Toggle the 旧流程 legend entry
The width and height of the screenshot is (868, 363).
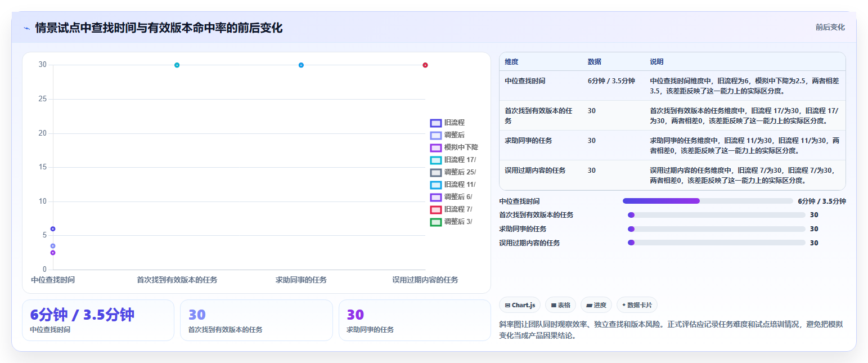click(448, 123)
